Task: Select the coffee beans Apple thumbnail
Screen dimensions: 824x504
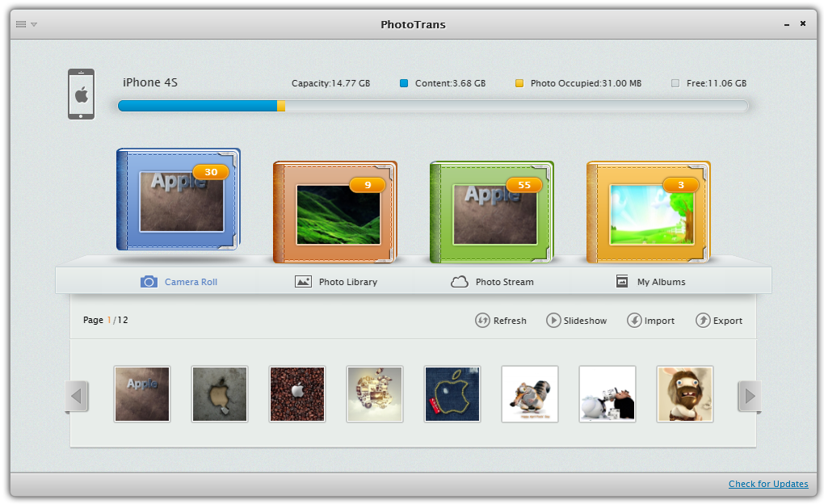Action: pos(297,394)
